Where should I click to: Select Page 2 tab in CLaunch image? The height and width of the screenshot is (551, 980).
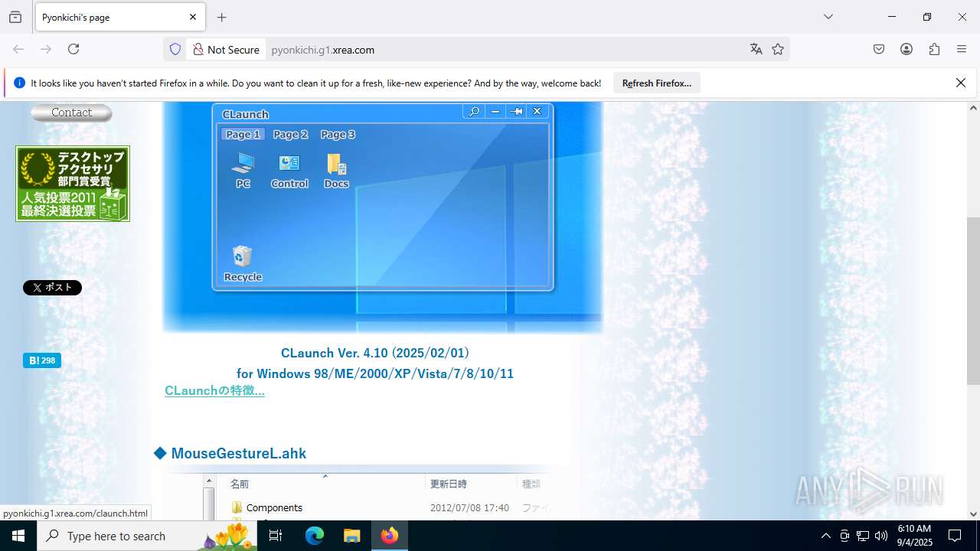(x=290, y=135)
